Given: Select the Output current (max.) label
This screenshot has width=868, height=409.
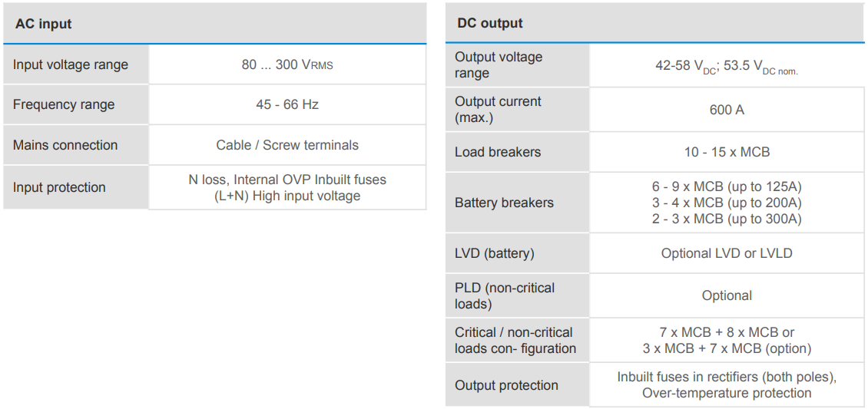Looking at the screenshot, I should tap(498, 110).
